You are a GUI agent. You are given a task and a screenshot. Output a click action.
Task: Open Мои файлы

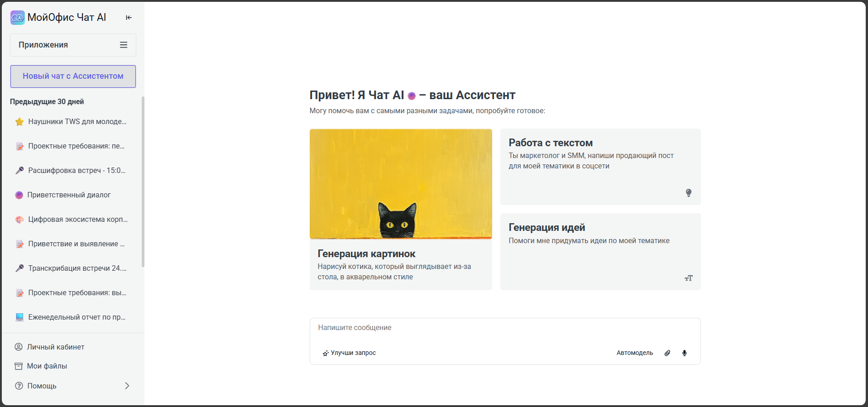[47, 366]
